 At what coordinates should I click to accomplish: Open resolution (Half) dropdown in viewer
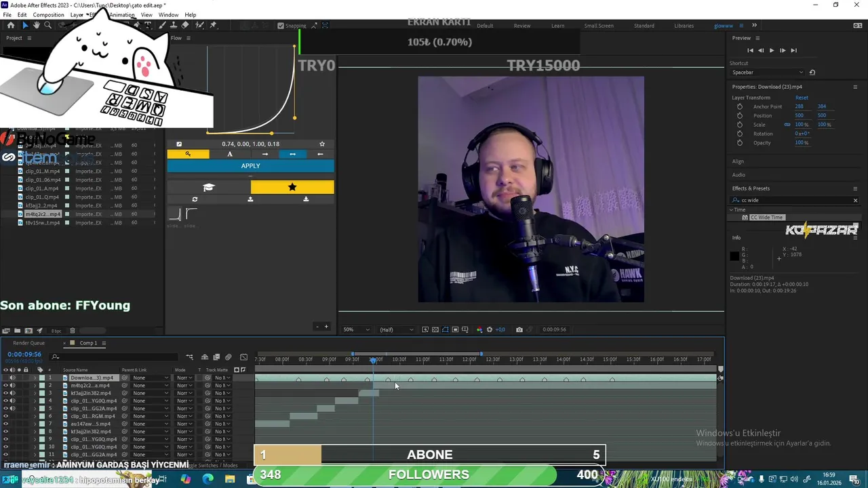[396, 329]
